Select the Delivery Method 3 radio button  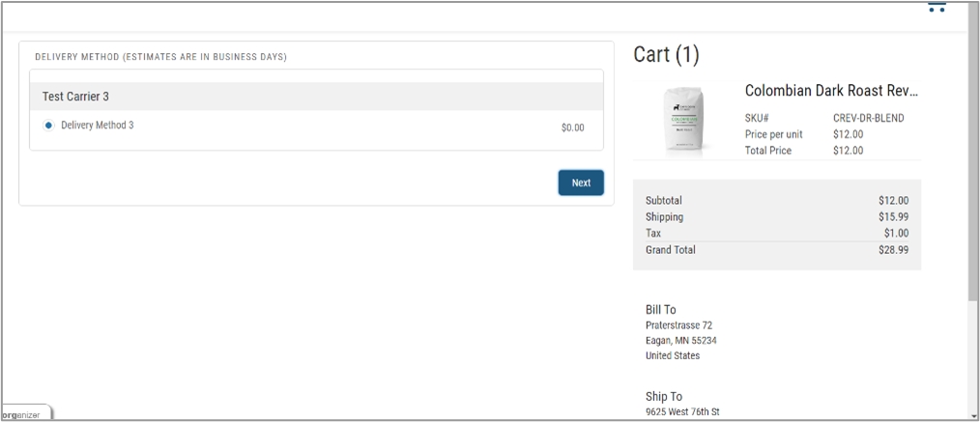click(49, 126)
